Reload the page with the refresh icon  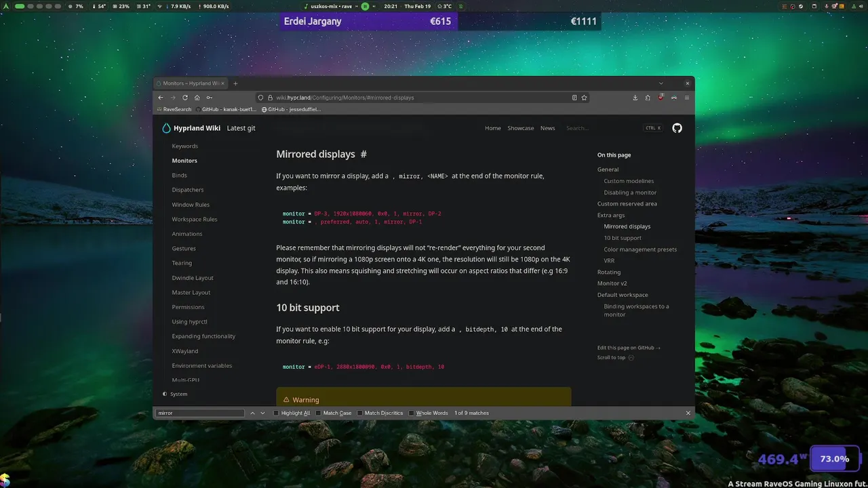click(185, 98)
